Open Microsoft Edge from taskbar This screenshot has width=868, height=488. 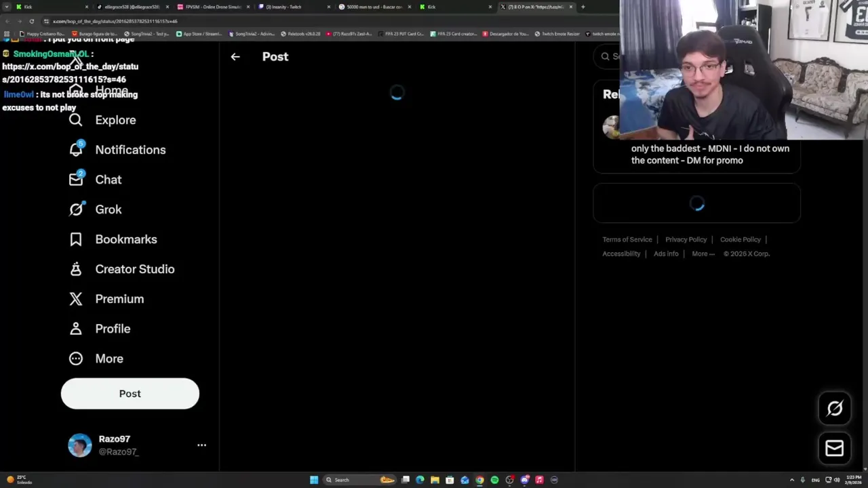[420, 480]
